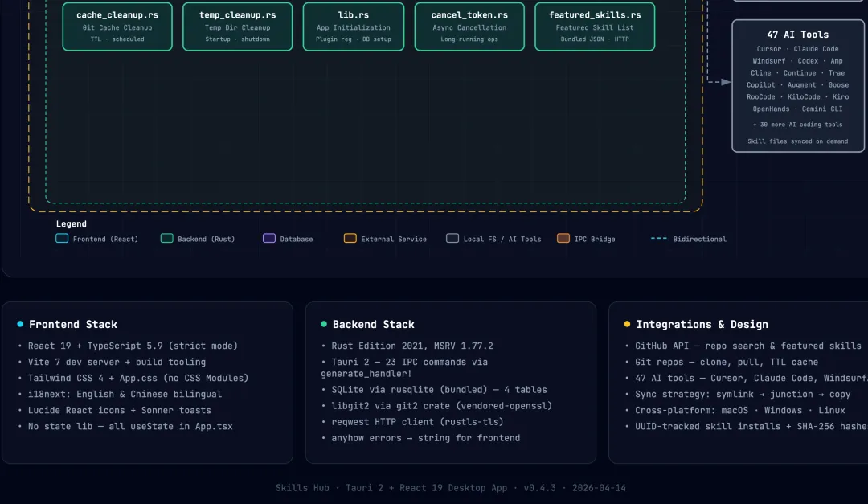Click the Frontend Stack card title

pyautogui.click(x=73, y=325)
